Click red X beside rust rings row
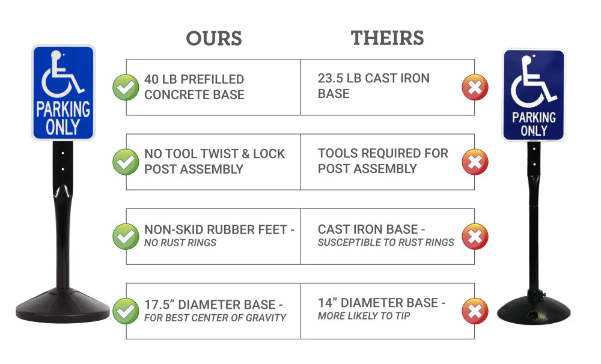This screenshot has height=364, width=601. (475, 236)
